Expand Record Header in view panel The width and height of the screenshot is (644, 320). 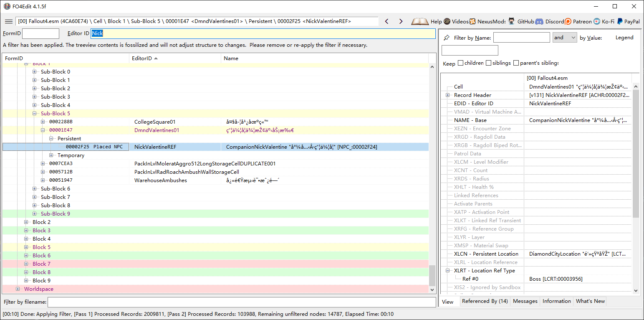(448, 95)
